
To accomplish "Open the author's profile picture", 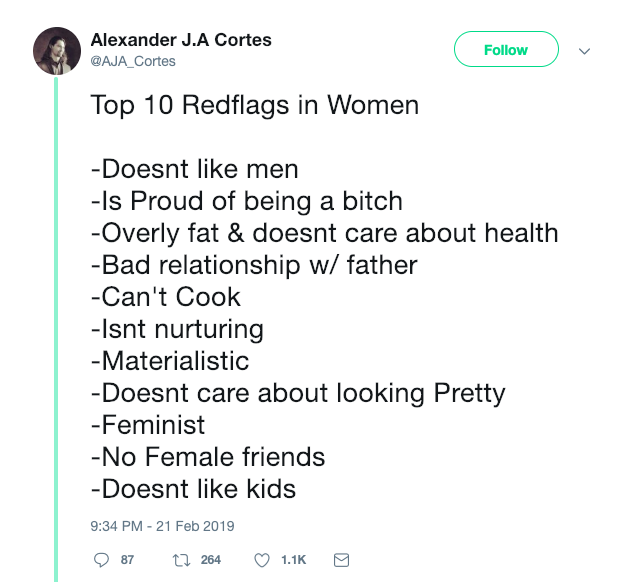I will coord(57,51).
